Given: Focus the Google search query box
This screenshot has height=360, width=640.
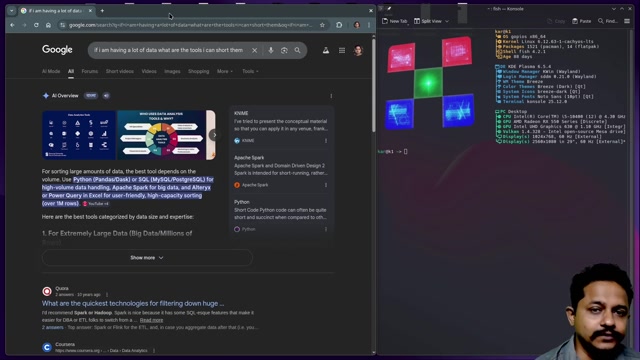Looking at the screenshot, I should pyautogui.click(x=169, y=50).
